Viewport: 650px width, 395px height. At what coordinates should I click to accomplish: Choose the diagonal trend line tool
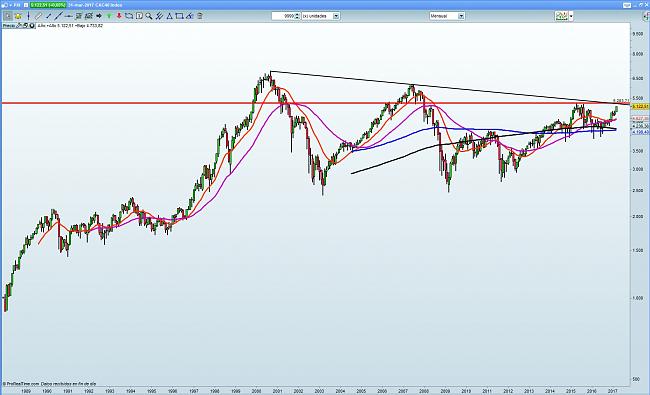(x=58, y=16)
